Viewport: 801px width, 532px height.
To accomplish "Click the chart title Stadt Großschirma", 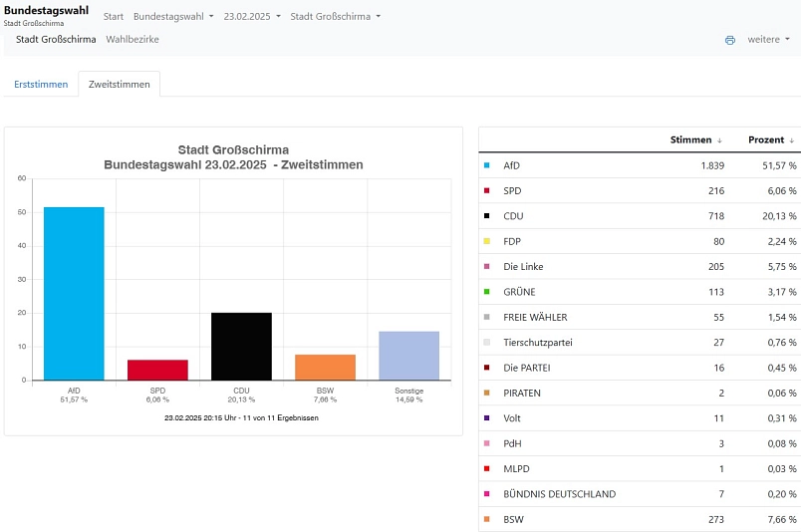I will pos(233,149).
